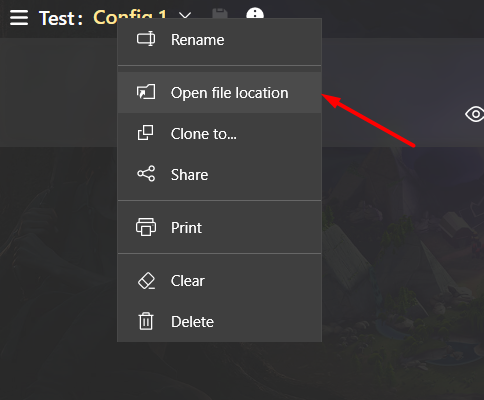This screenshot has width=484, height=400.
Task: Click the Test: label in header
Action: (x=61, y=18)
